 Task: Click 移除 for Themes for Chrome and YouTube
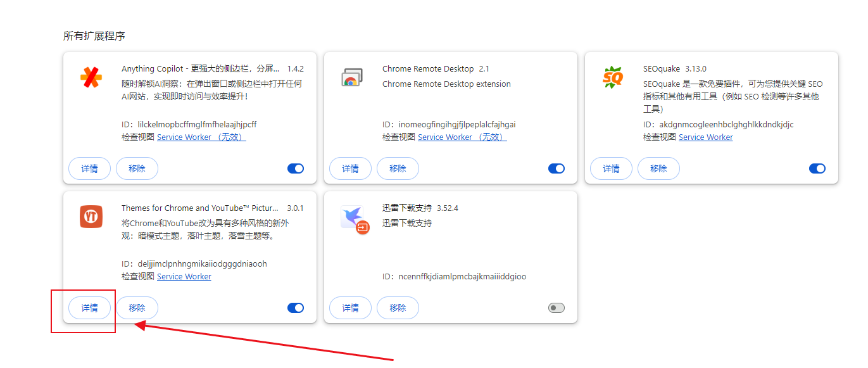coord(137,308)
